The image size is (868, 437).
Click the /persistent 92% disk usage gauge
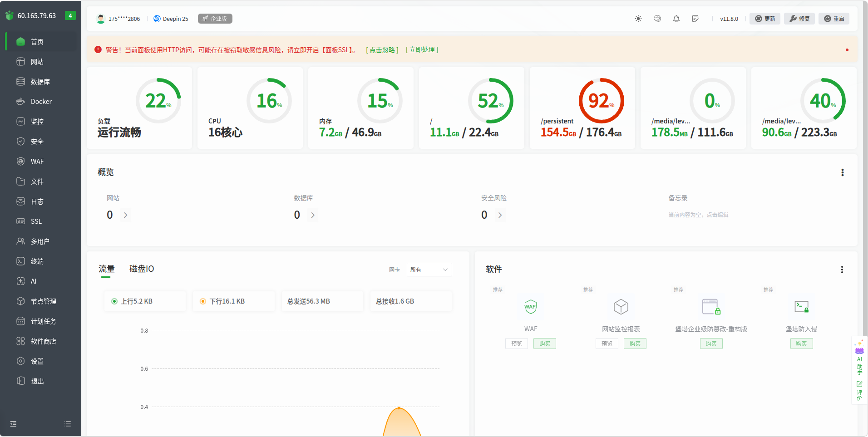pos(602,101)
